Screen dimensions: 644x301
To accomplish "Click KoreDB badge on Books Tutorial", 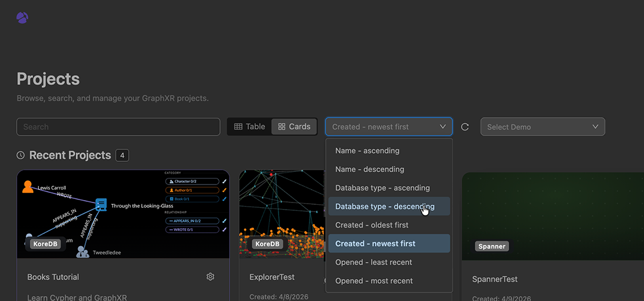I will (45, 244).
